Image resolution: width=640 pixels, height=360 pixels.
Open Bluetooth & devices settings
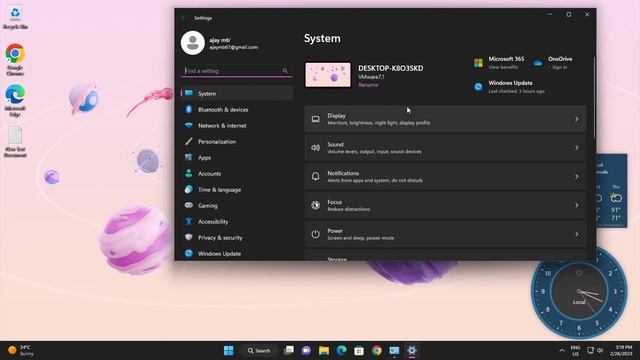pos(237,109)
